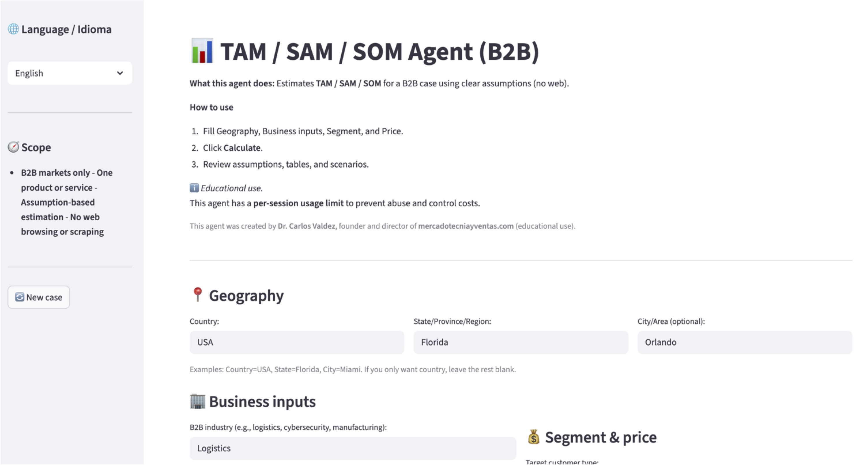
Task: Click the chevron arrow in language selector
Action: pyautogui.click(x=120, y=73)
